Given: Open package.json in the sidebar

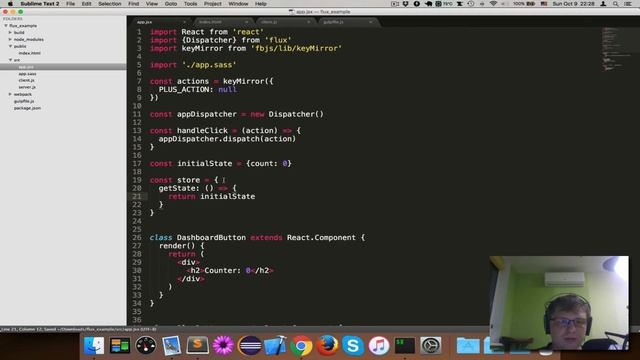Looking at the screenshot, I should coord(27,108).
